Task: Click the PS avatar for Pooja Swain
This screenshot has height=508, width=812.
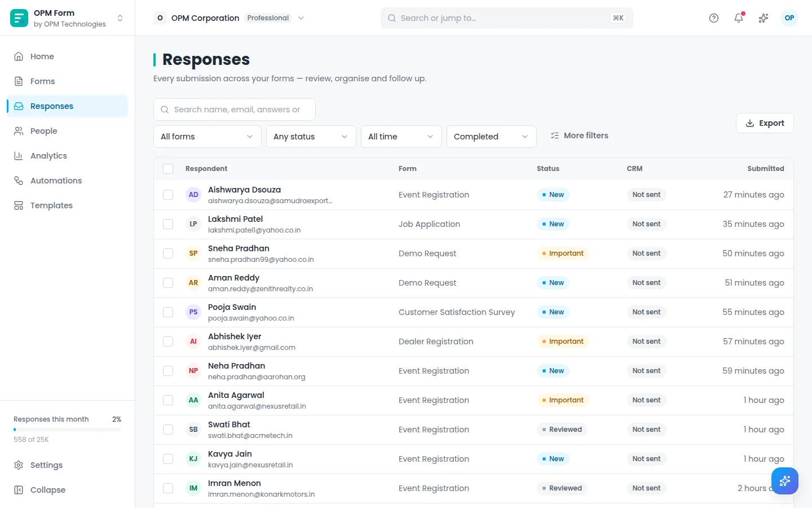Action: pyautogui.click(x=193, y=312)
